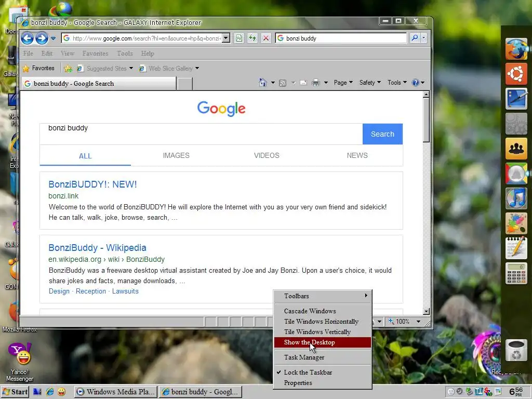Viewport: 532px width, 399px height.
Task: Expand the Print options dropdown arrow
Action: [326, 83]
